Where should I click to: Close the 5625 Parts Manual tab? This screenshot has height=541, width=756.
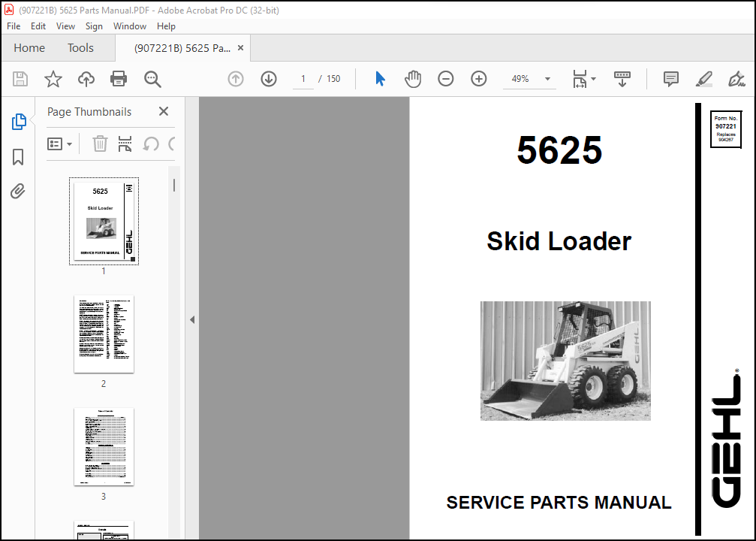click(x=240, y=48)
